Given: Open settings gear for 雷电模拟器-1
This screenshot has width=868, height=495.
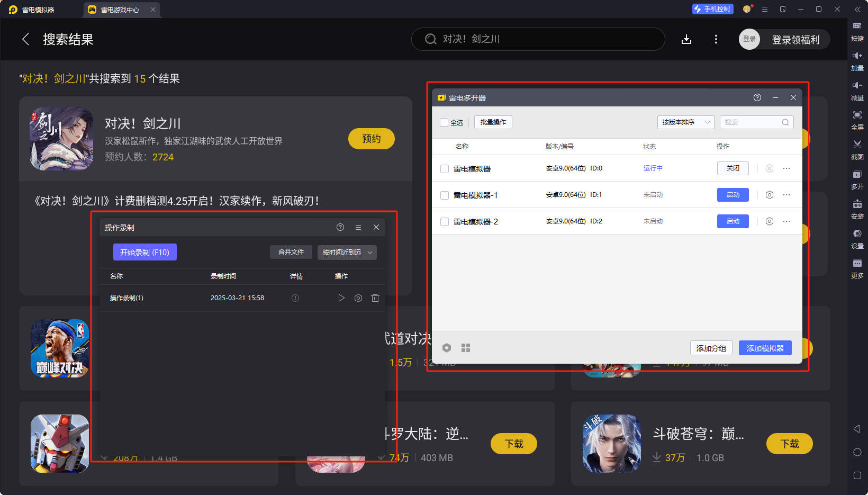Looking at the screenshot, I should (x=770, y=195).
